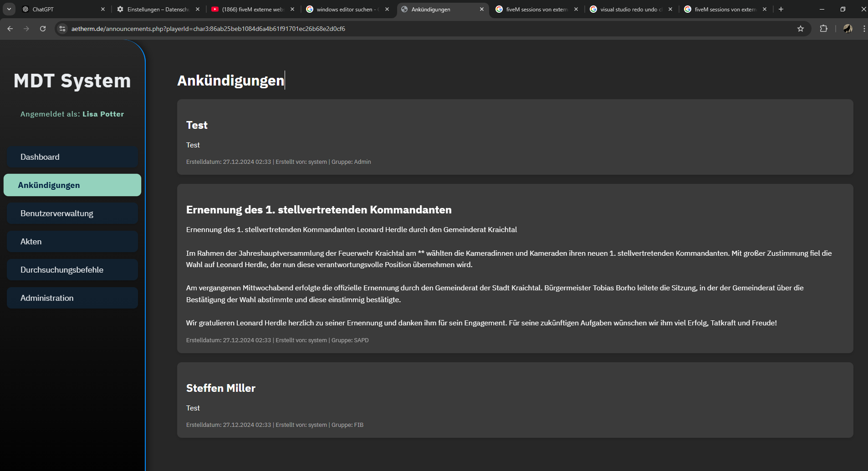This screenshot has width=868, height=471.
Task: Reload the page with refresh icon
Action: [43, 29]
